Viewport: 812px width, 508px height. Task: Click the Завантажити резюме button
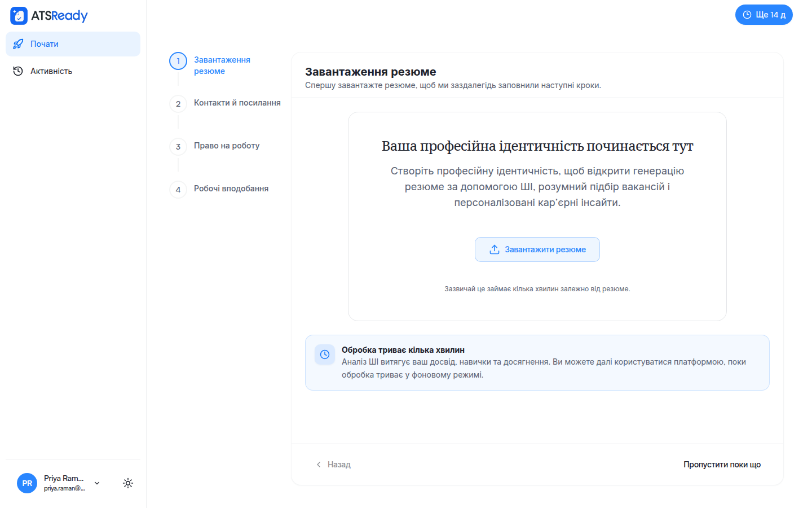pyautogui.click(x=537, y=249)
